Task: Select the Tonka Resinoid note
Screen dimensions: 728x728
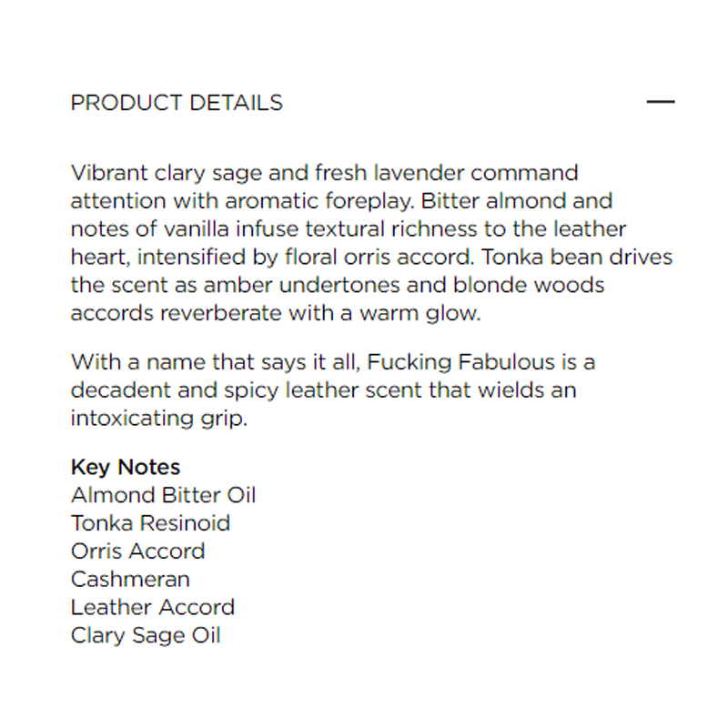Action: coord(150,523)
